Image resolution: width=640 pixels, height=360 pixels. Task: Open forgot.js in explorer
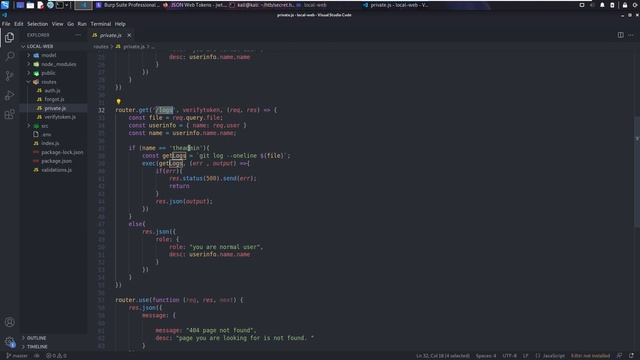point(54,100)
